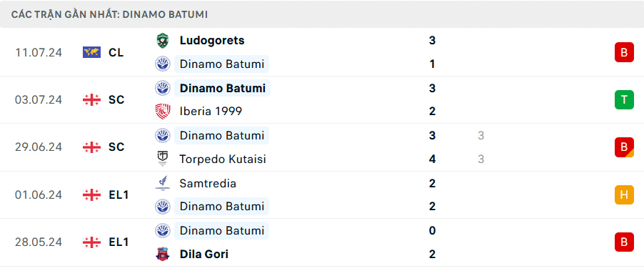The width and height of the screenshot is (644, 271).
Task: Select the orange H draw badge
Action: pos(624,195)
